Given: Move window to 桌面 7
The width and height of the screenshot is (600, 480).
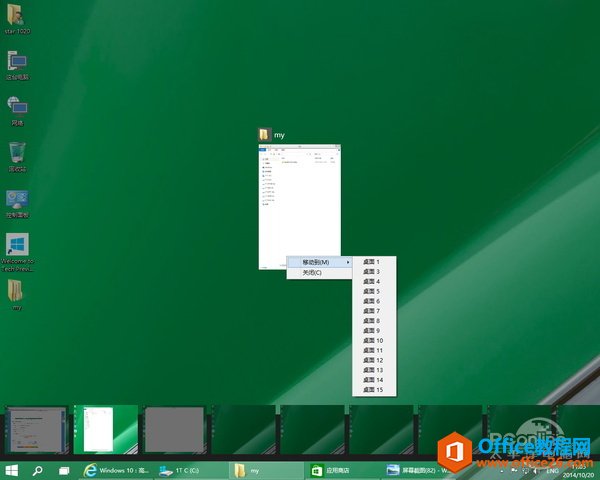Looking at the screenshot, I should tap(374, 311).
